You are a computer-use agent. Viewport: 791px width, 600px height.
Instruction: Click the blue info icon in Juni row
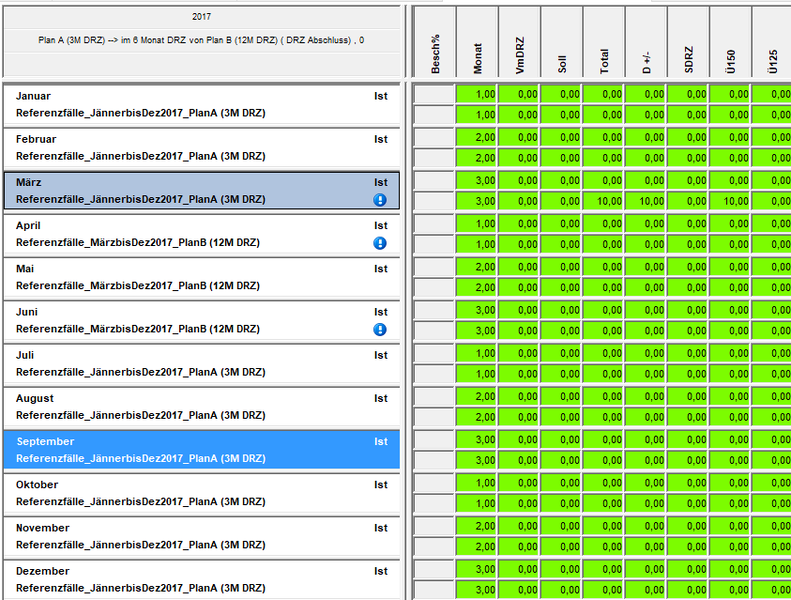pos(380,329)
